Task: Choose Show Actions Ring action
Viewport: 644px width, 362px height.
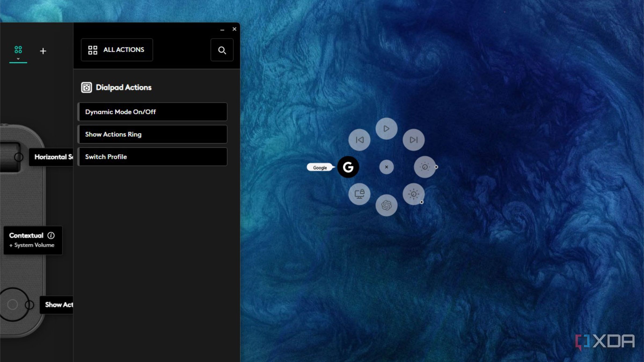Action: click(152, 134)
